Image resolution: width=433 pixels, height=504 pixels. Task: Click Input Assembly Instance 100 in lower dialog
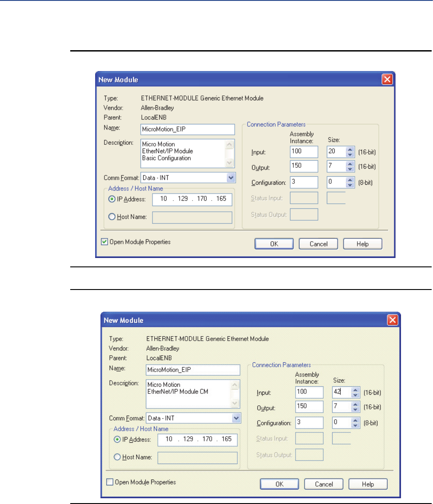coord(309,392)
